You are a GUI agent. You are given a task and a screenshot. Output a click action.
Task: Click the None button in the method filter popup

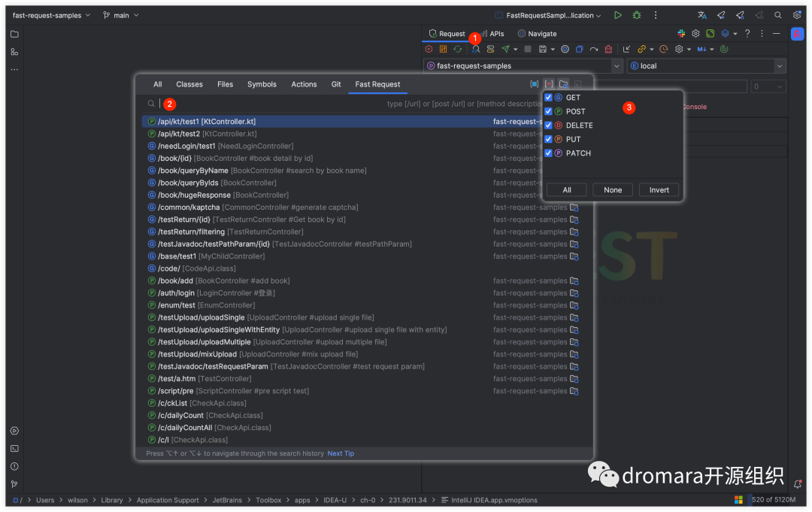click(x=613, y=190)
